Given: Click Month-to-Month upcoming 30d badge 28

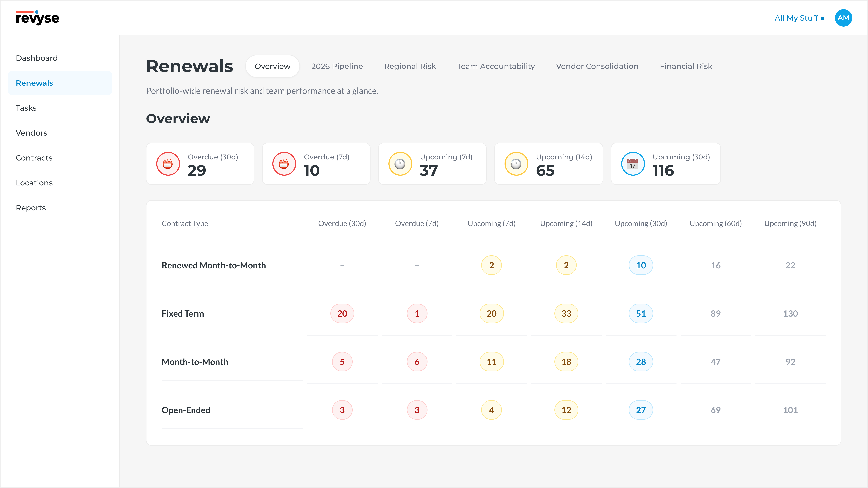Looking at the screenshot, I should [641, 362].
